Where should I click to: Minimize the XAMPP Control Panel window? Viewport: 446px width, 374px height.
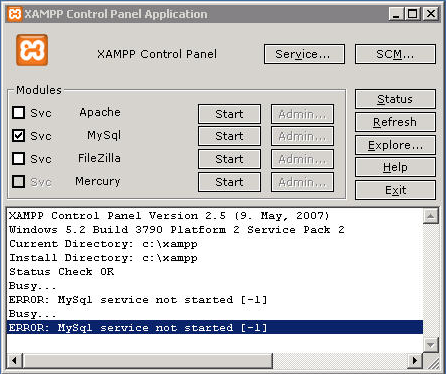tap(396, 14)
